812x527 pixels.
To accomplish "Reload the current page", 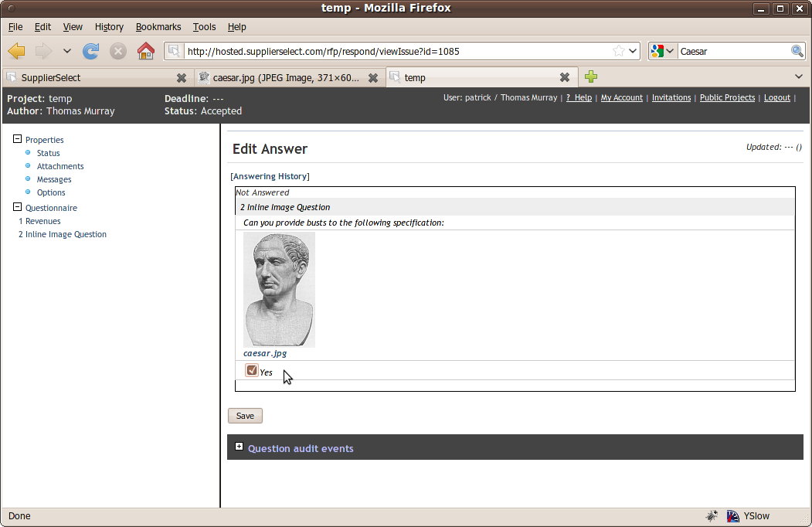I will click(x=90, y=51).
